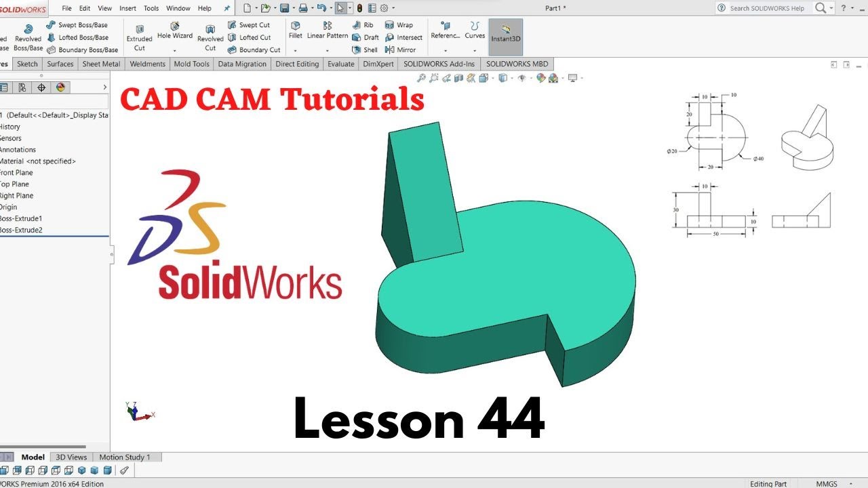
Task: Open the Options gear icon
Action: [384, 8]
